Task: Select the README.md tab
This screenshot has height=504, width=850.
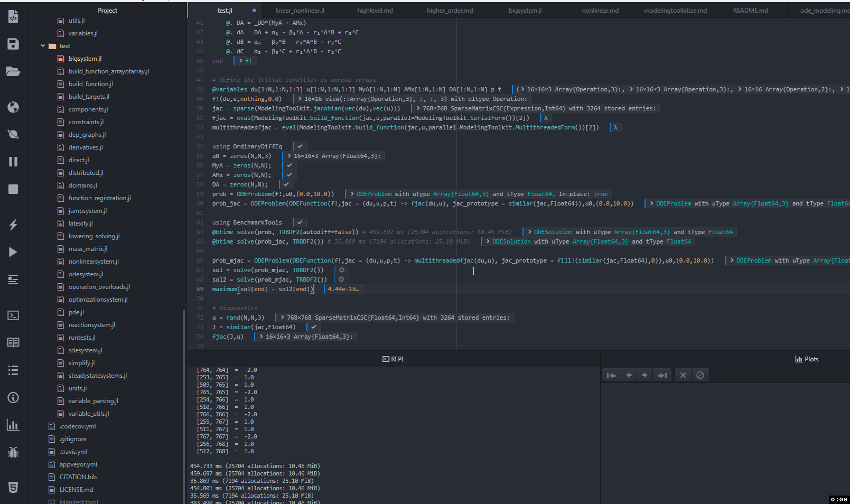Action: coord(750,11)
